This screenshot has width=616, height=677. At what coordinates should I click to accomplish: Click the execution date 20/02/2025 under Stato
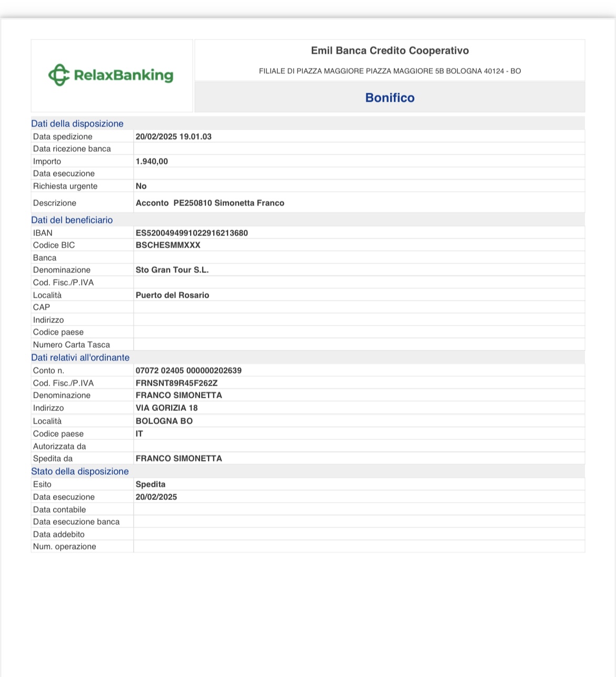156,497
